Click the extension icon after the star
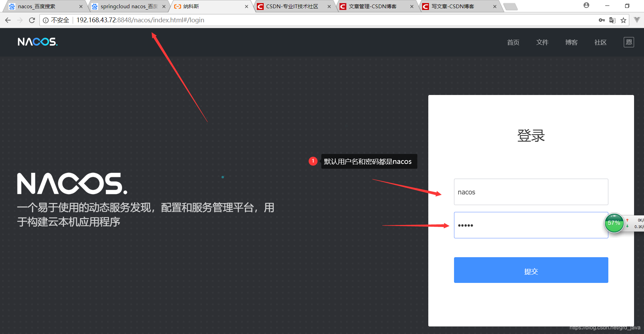This screenshot has width=644, height=334. click(637, 20)
